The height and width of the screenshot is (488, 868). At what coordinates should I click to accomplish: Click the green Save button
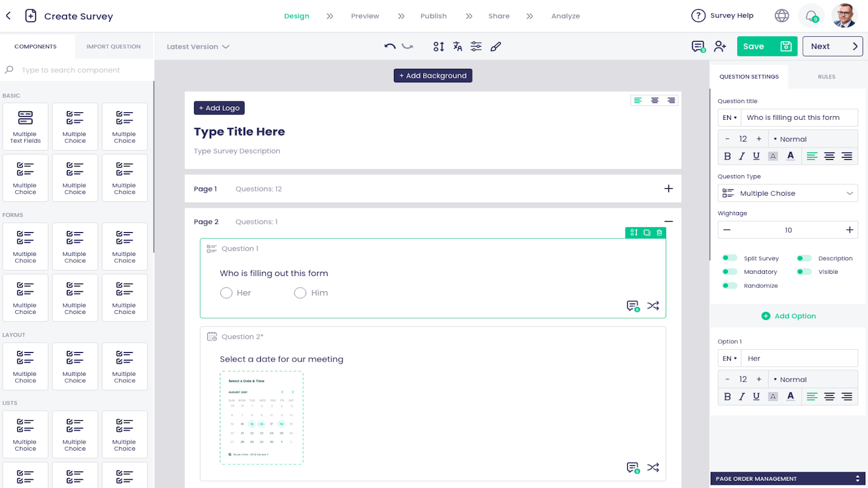coord(767,46)
